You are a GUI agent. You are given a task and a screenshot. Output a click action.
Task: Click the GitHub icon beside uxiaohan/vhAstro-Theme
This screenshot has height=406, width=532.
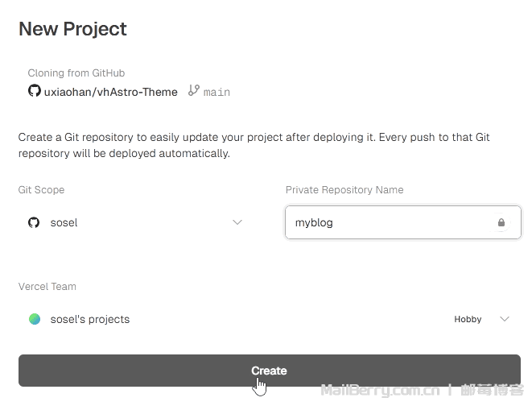point(35,91)
